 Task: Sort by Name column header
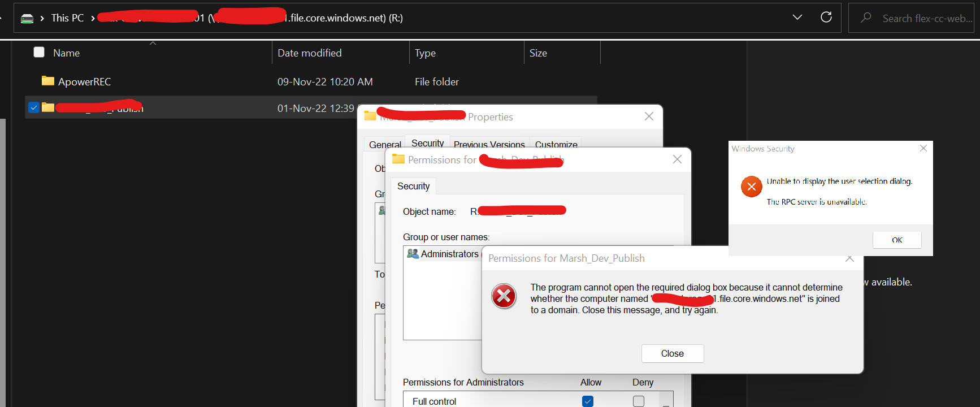(x=66, y=53)
